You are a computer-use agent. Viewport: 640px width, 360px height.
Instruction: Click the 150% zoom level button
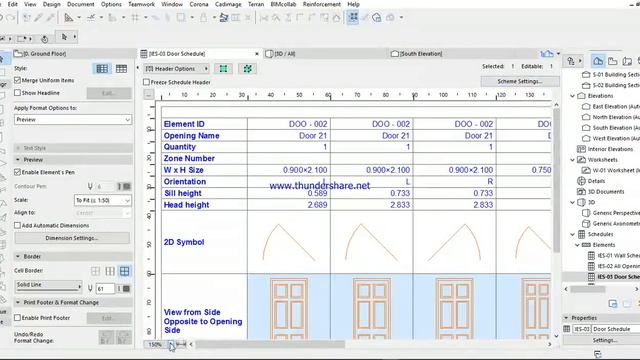click(155, 344)
